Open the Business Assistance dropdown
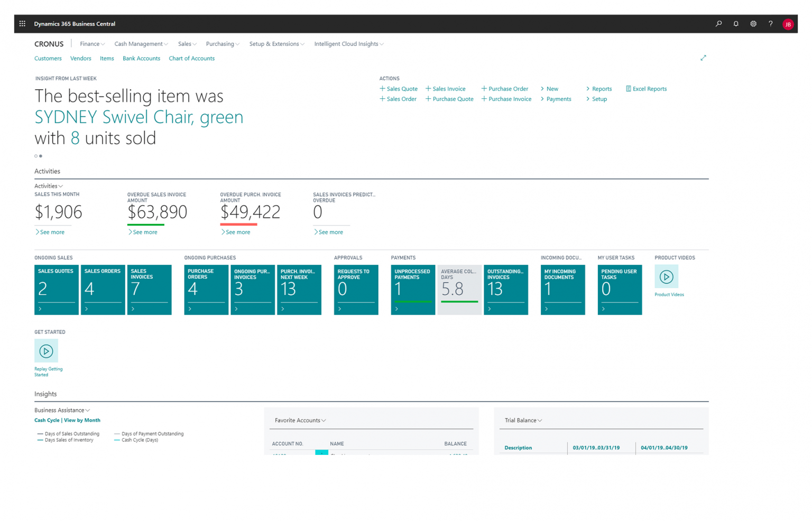This screenshot has width=812, height=521. [62, 410]
